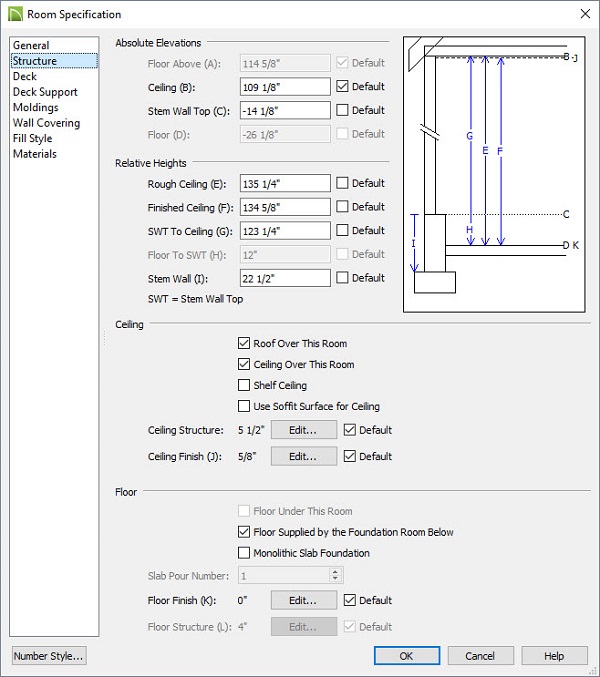Go to the Moldings panel
600x677 pixels.
coord(36,108)
